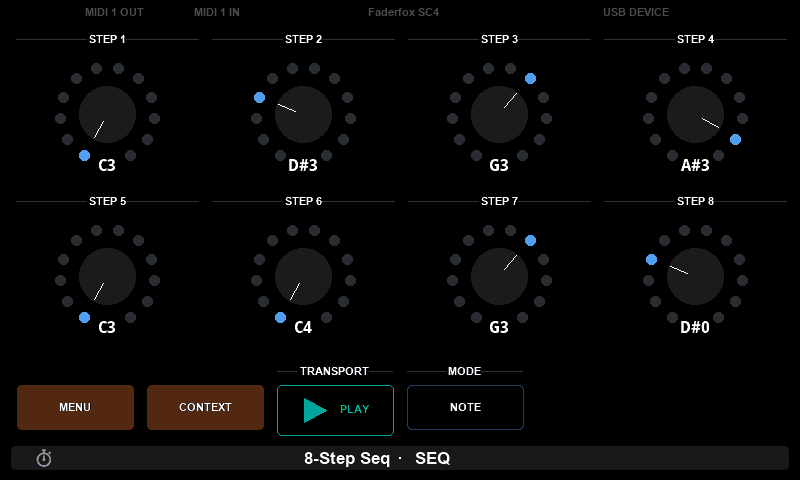Select the MIDI 1 IN port label
Image resolution: width=800 pixels, height=480 pixels.
pyautogui.click(x=217, y=12)
